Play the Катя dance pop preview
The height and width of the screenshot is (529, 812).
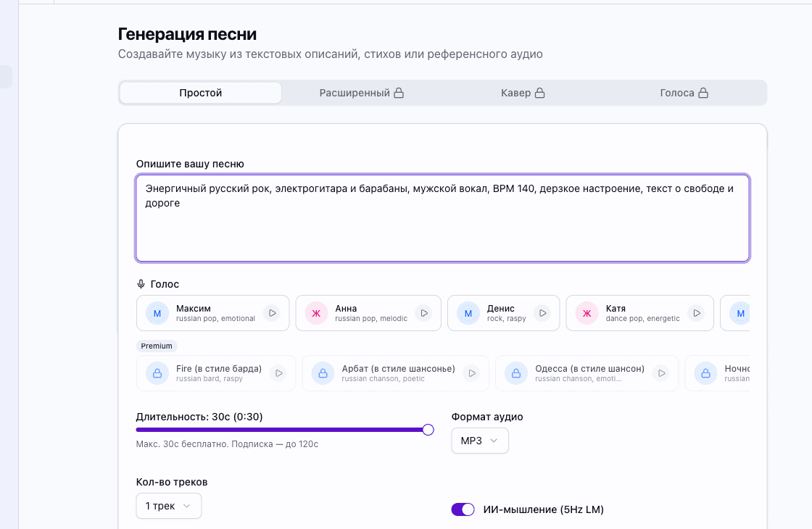tap(696, 312)
